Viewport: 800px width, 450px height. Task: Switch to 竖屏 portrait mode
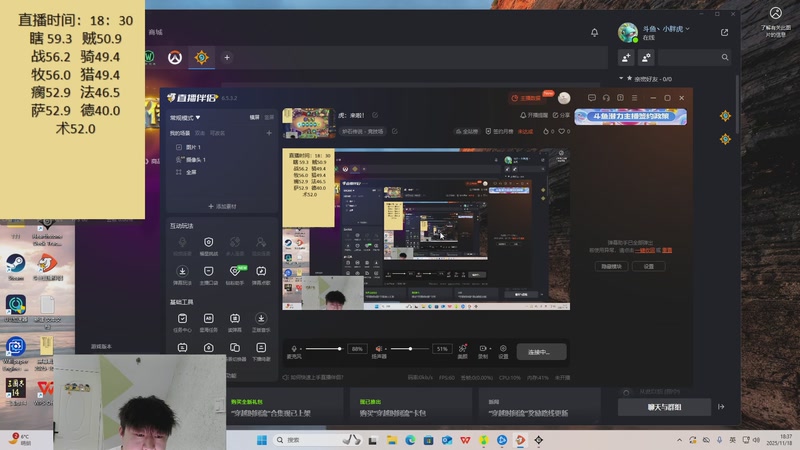(269, 117)
